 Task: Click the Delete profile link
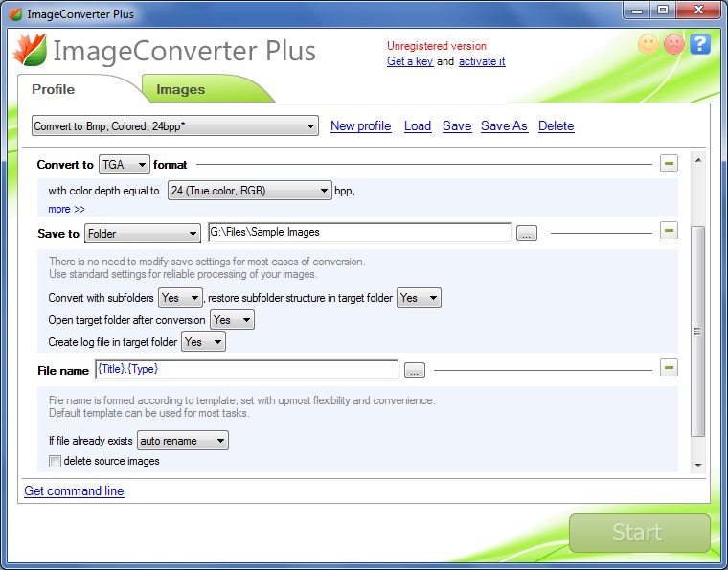point(557,126)
